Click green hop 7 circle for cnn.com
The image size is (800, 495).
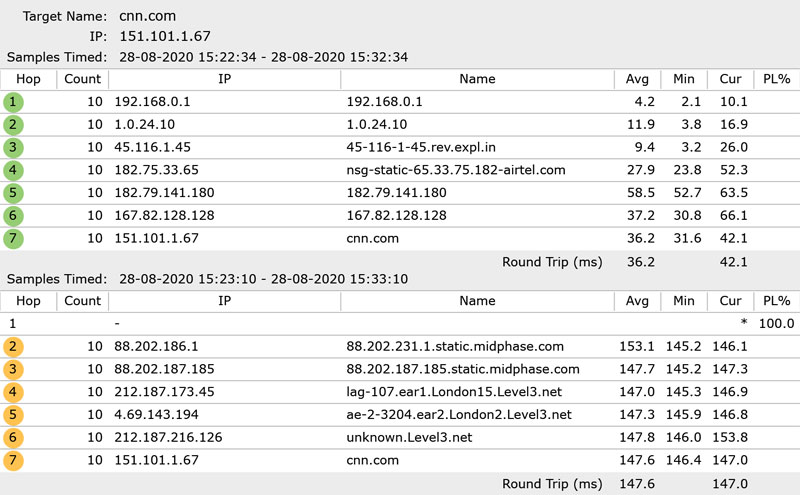coord(13,238)
